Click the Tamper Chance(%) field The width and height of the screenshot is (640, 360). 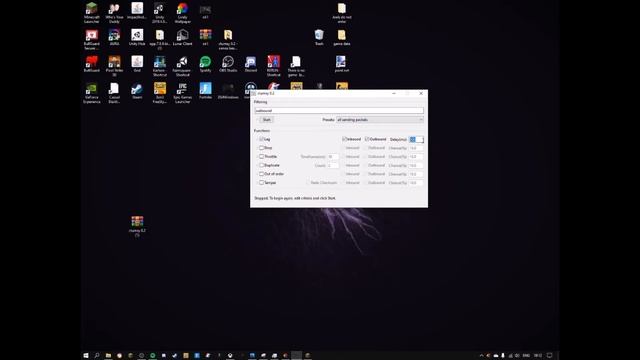click(x=416, y=183)
